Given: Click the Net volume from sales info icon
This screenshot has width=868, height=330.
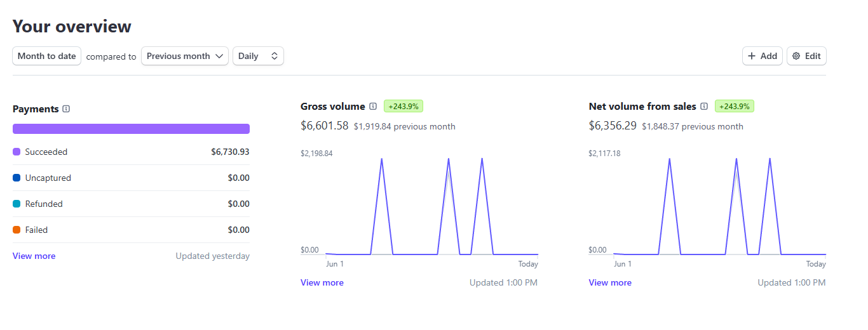Looking at the screenshot, I should tap(704, 107).
